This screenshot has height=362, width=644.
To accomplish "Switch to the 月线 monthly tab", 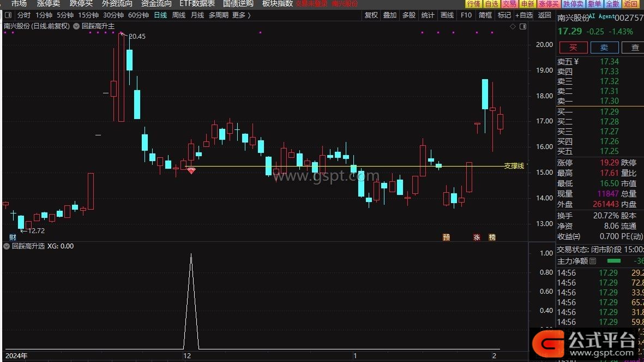I will (x=197, y=15).
